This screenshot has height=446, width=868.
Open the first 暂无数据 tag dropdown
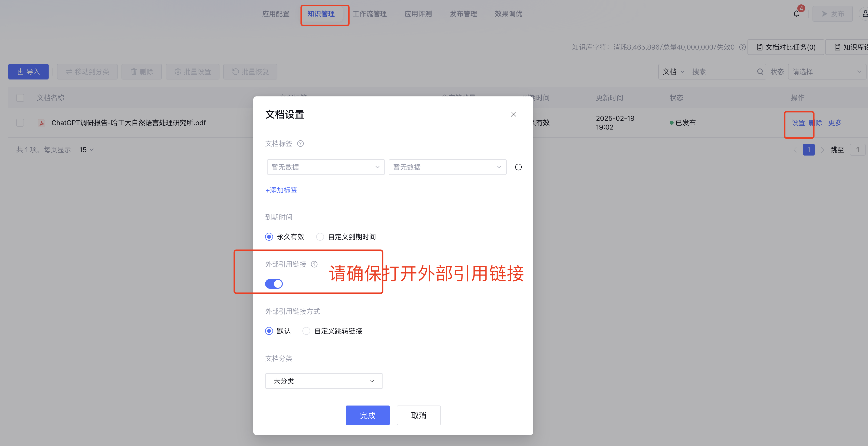[x=325, y=167]
